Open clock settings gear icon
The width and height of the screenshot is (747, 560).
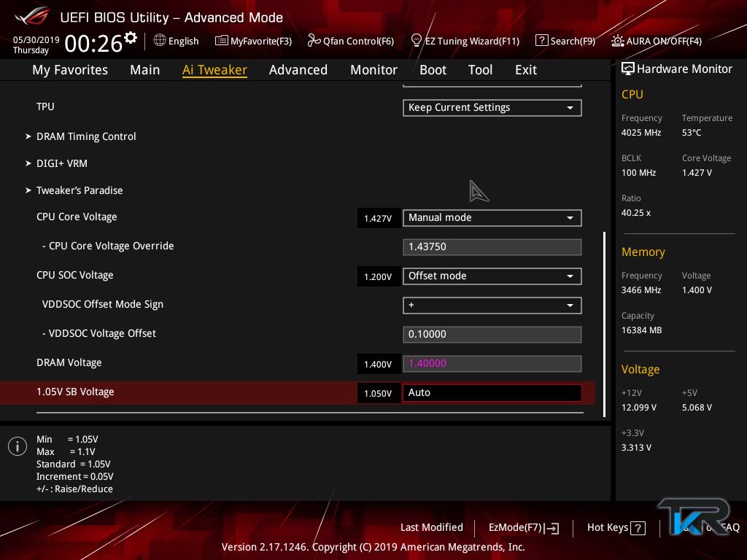pos(131,38)
